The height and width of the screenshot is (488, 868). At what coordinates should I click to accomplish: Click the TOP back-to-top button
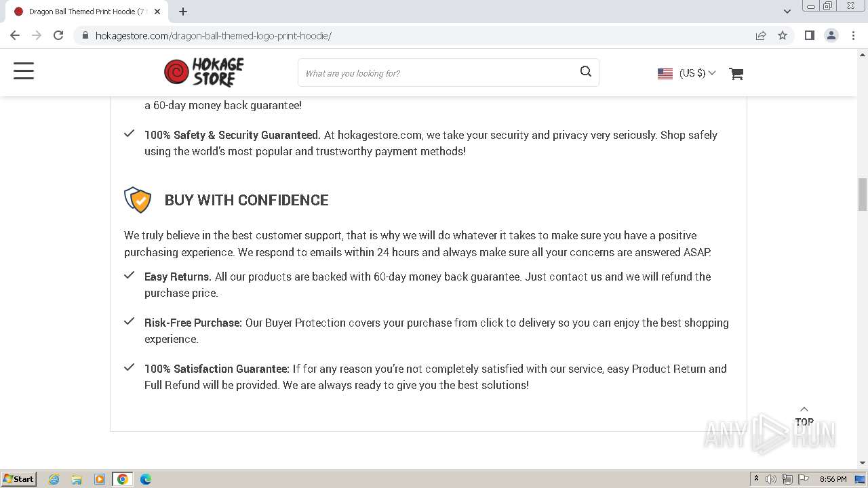[x=804, y=416]
